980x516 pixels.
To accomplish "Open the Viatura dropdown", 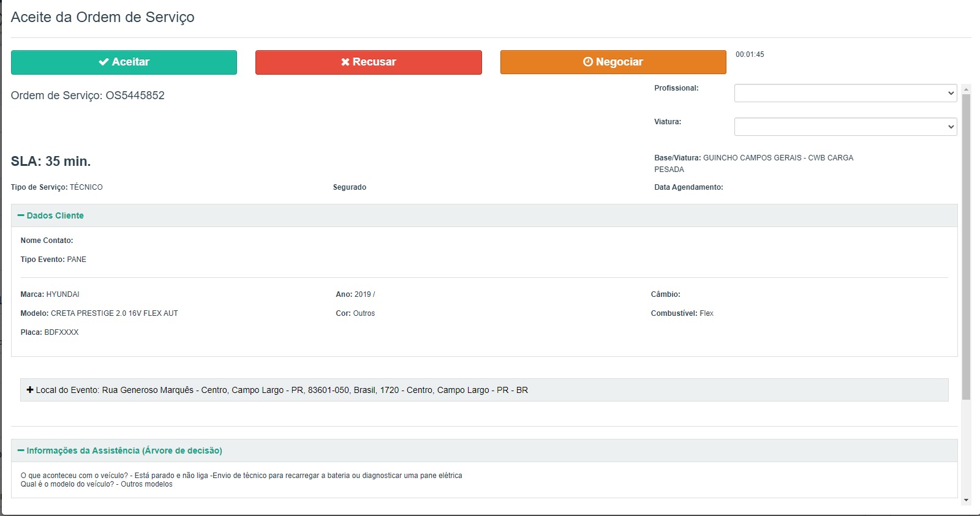I will 845,127.
